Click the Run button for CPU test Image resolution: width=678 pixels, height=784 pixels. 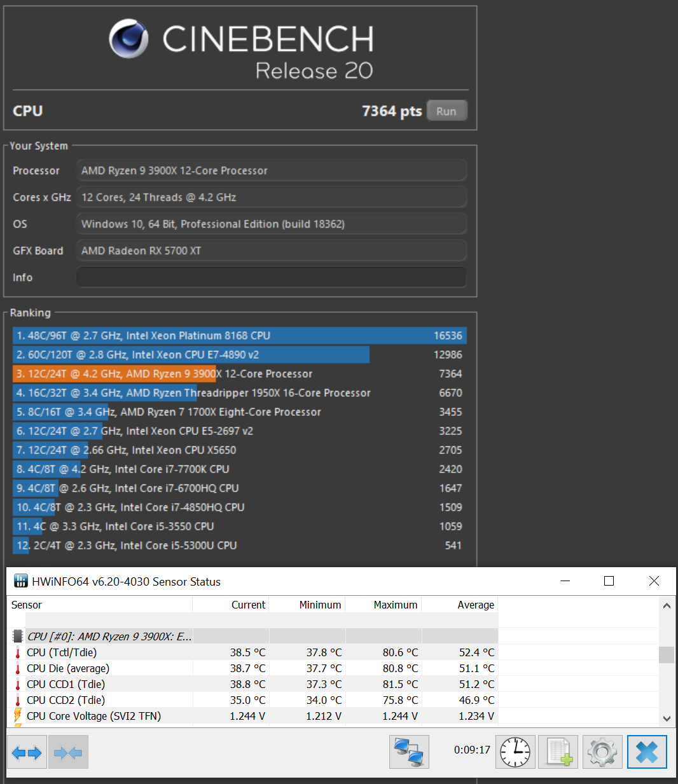446,111
